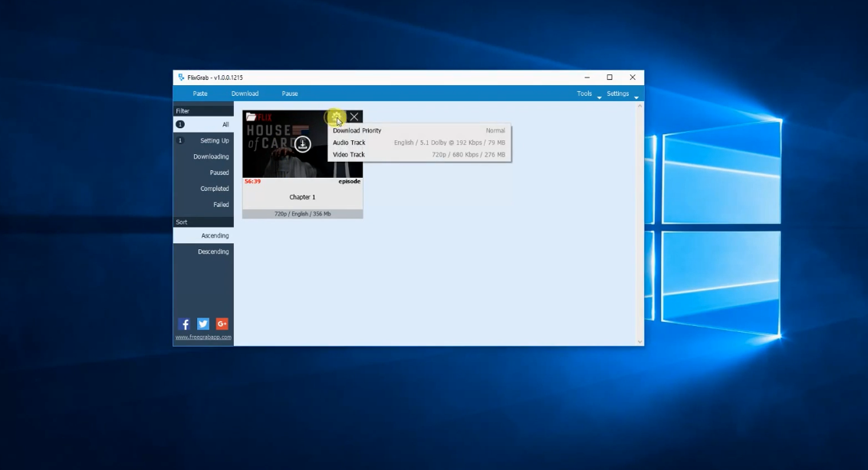Open the Facebook social icon
The height and width of the screenshot is (470, 868).
pos(184,324)
